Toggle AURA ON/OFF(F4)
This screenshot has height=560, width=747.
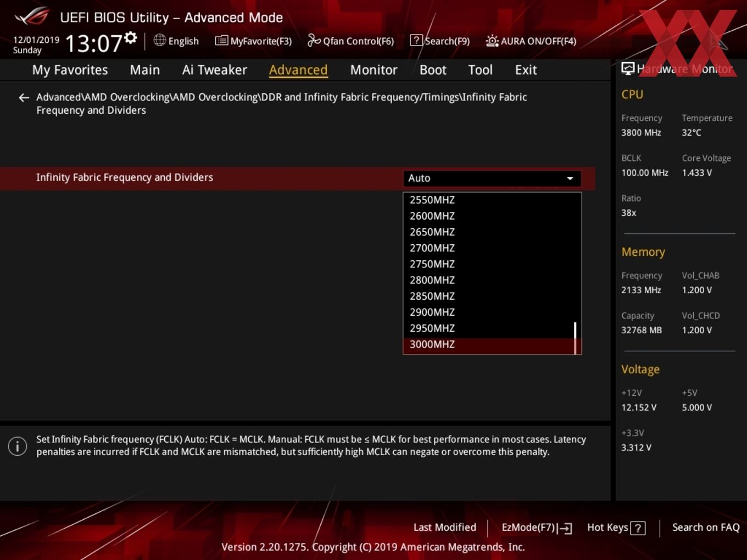click(531, 41)
